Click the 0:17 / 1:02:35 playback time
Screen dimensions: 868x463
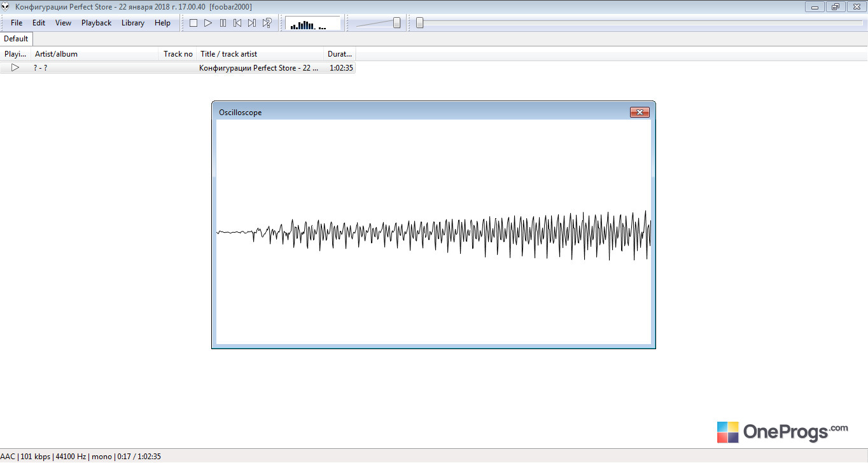pos(139,457)
